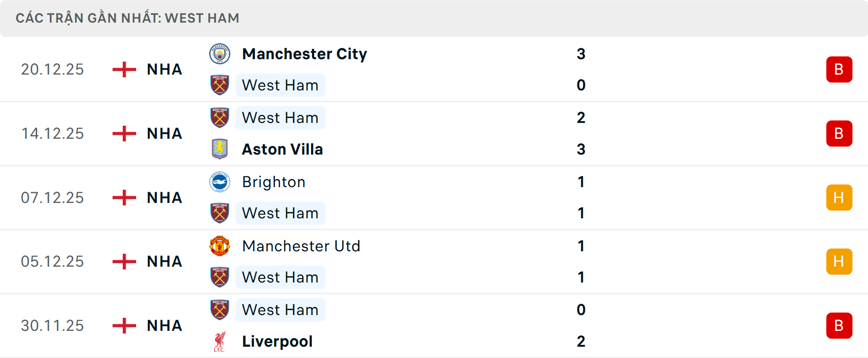The width and height of the screenshot is (868, 358).
Task: Open the Manchester City team page link
Action: [x=304, y=54]
